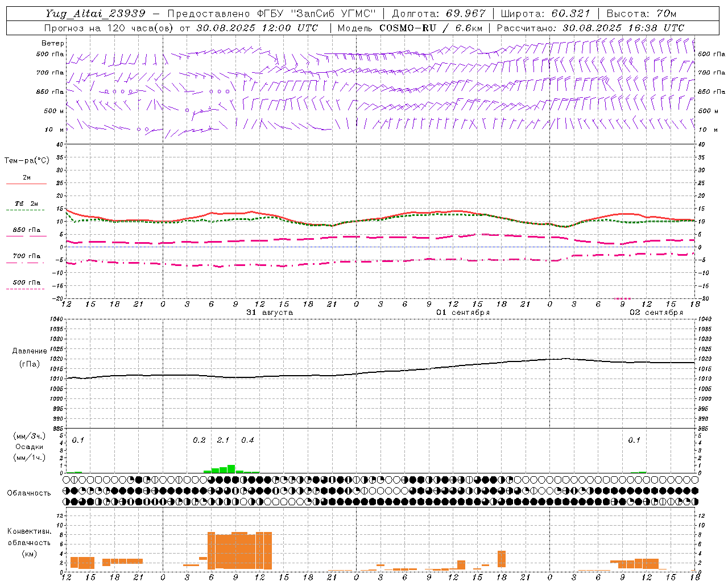The height and width of the screenshot is (582, 728).
Task: Select the 'Долгота: 69.967' longitude value
Action: click(439, 14)
